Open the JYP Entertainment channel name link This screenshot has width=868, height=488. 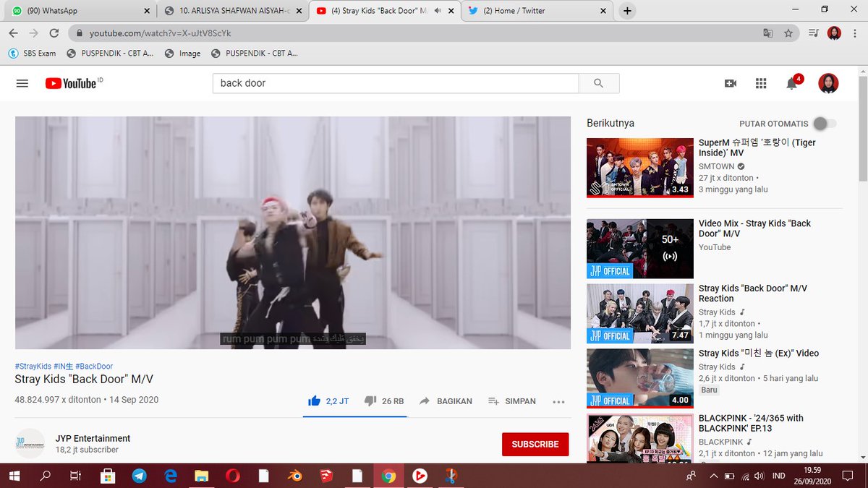tap(93, 438)
